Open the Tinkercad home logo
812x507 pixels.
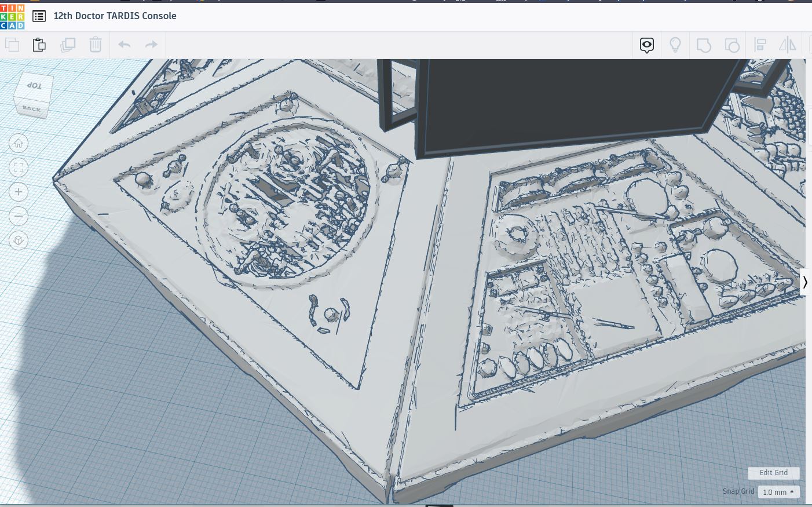(x=12, y=16)
